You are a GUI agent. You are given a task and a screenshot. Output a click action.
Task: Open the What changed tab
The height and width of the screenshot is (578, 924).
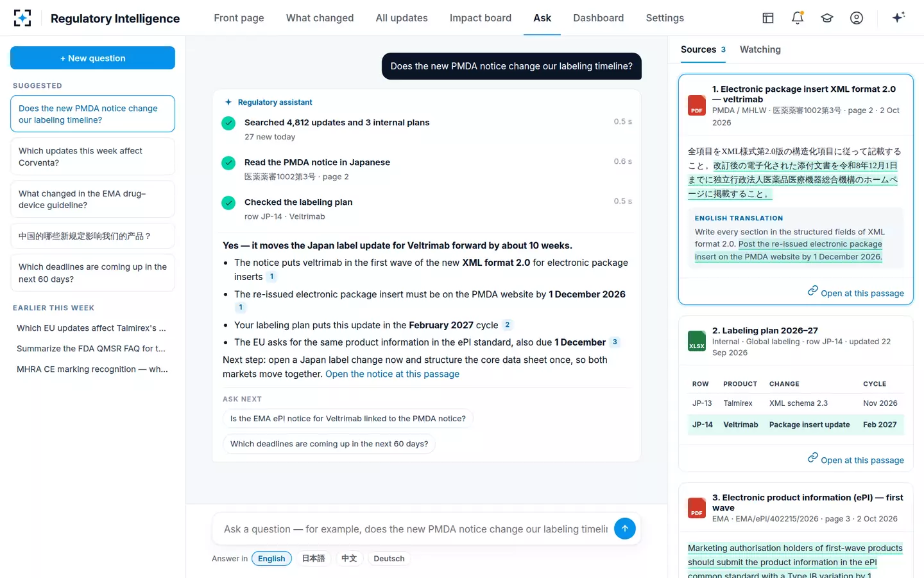click(x=320, y=18)
